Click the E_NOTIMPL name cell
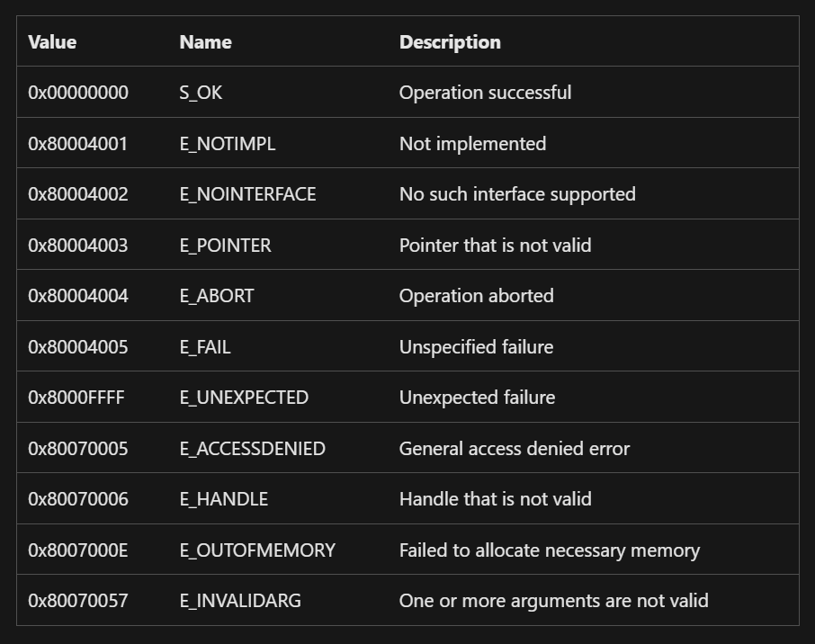This screenshot has width=815, height=644. [228, 144]
